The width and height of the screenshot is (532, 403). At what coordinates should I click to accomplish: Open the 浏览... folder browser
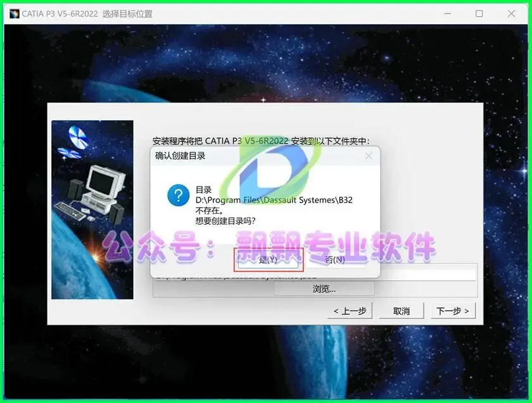point(324,289)
